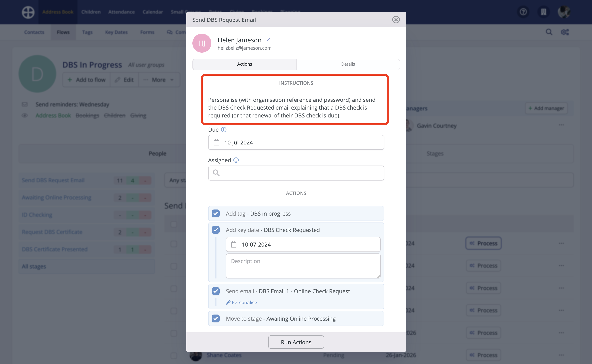The image size is (592, 364).
Task: Click the Giving visibility module label
Action: [138, 115]
